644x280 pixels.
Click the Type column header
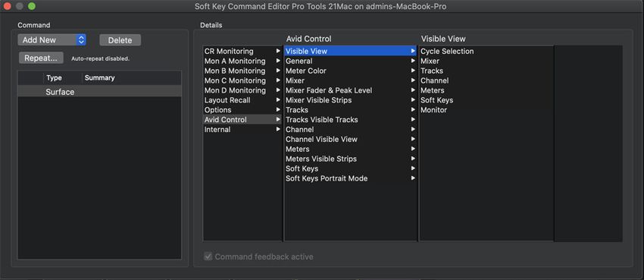(x=54, y=77)
